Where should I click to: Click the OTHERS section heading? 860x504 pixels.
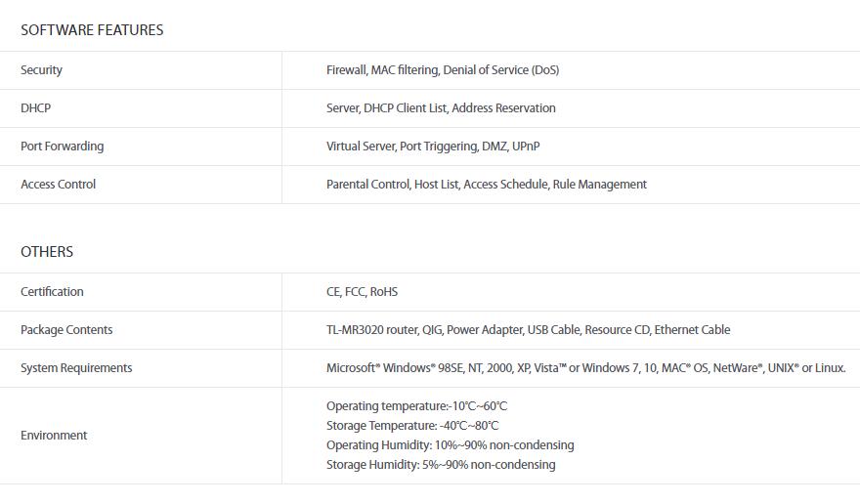pyautogui.click(x=47, y=252)
